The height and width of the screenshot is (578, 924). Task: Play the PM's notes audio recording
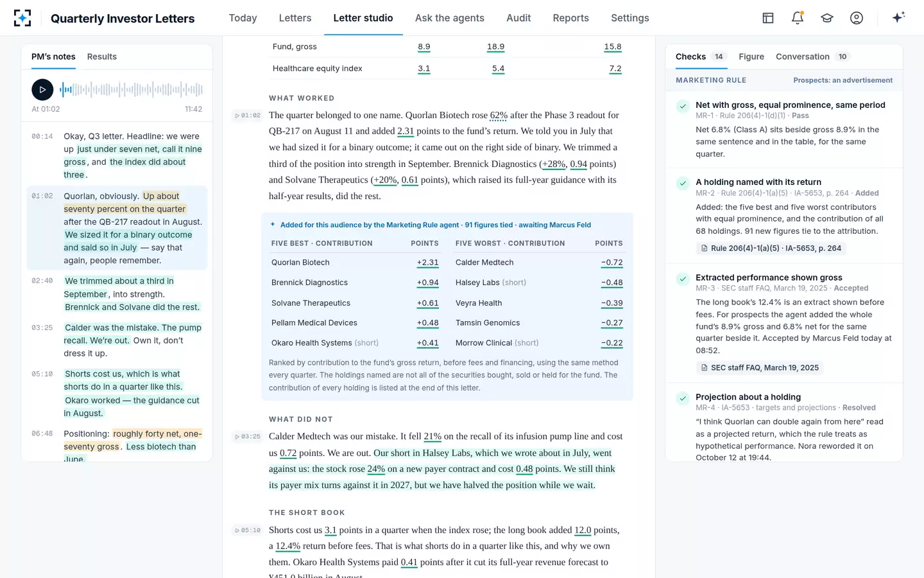(42, 89)
